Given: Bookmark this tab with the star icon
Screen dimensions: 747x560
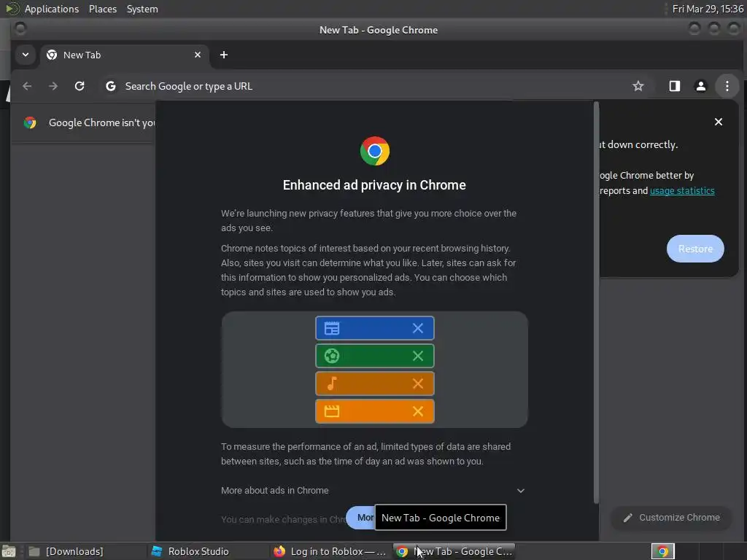Looking at the screenshot, I should pos(638,86).
